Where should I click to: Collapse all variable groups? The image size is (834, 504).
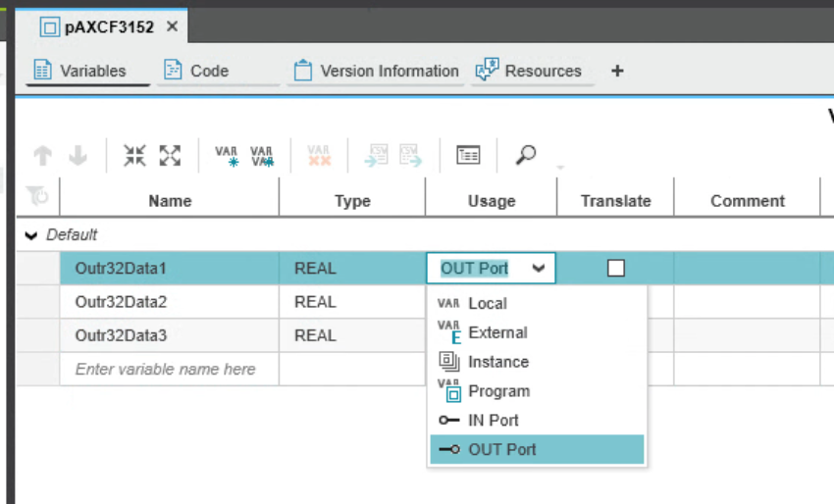pyautogui.click(x=134, y=156)
